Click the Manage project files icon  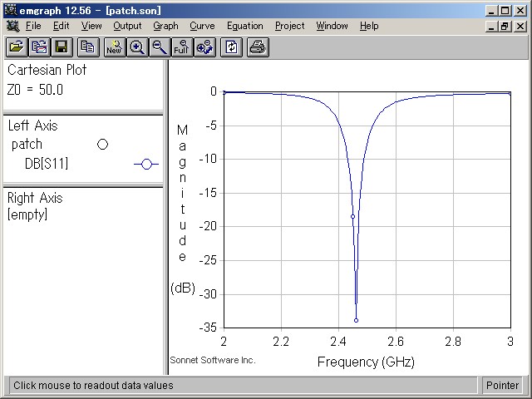point(39,47)
